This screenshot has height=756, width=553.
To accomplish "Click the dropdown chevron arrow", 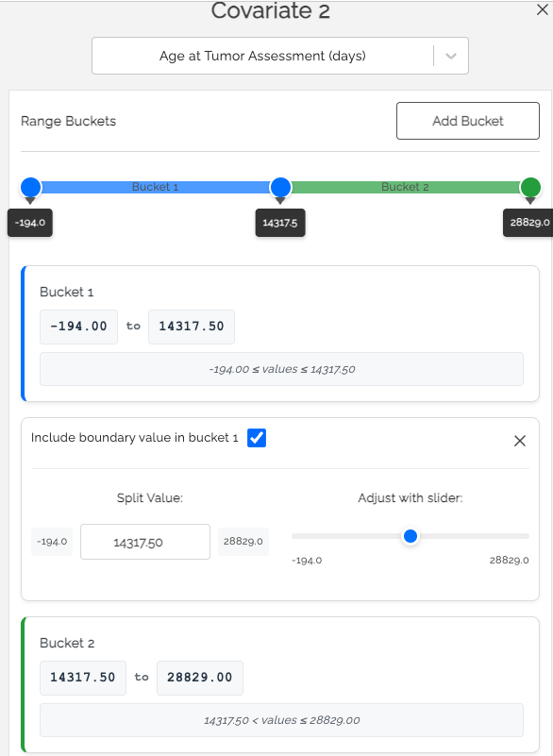I will [451, 56].
